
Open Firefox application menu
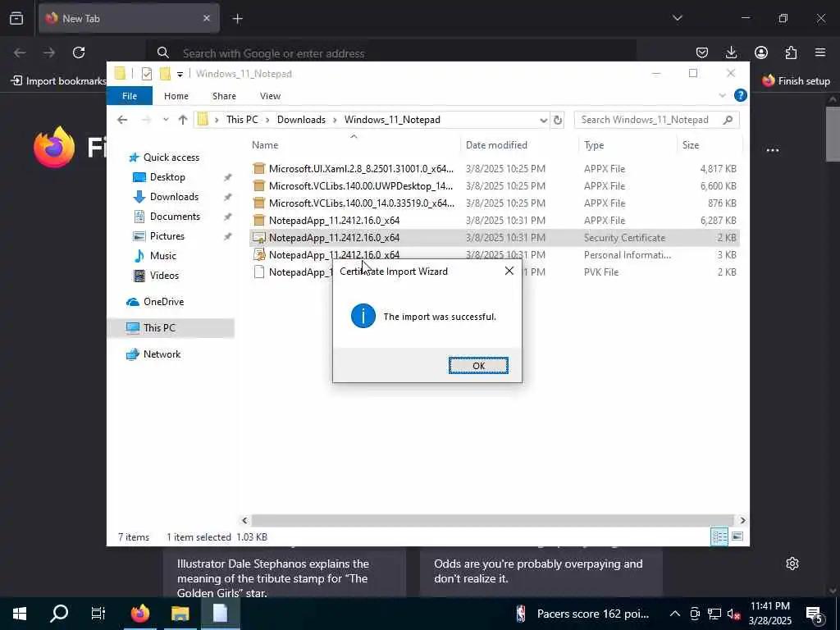pyautogui.click(x=820, y=52)
